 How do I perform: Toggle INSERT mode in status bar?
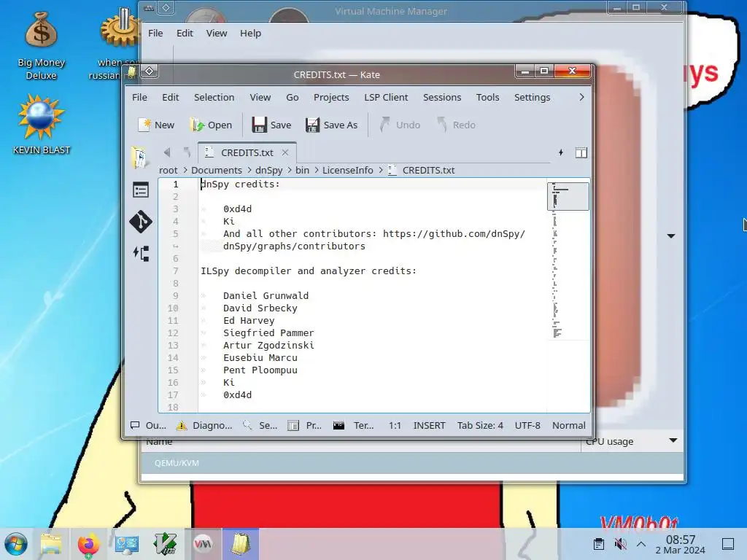point(429,425)
